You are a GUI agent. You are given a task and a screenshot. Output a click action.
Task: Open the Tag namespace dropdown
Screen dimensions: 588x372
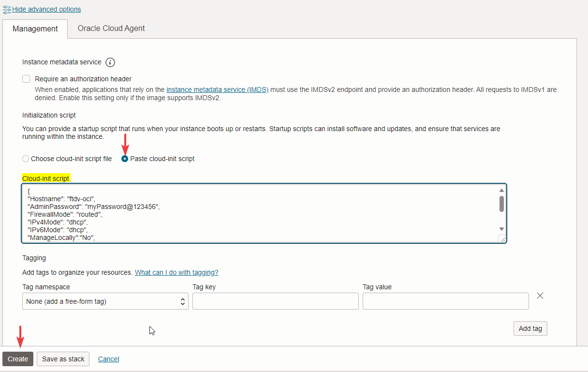[105, 301]
